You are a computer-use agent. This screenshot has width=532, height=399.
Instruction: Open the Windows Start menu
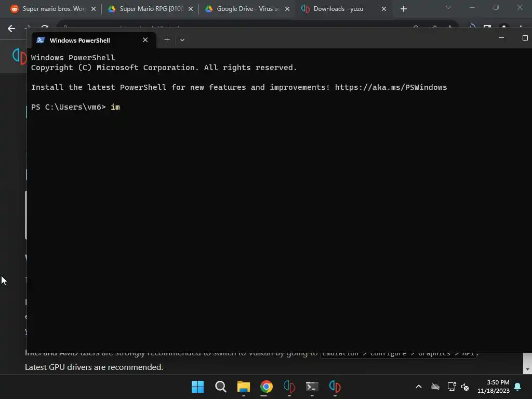coord(197,387)
